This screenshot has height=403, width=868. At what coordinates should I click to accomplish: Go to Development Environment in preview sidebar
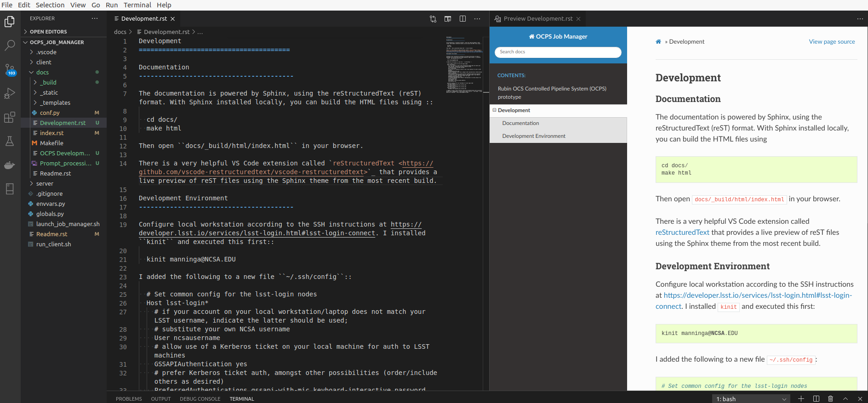coord(534,136)
